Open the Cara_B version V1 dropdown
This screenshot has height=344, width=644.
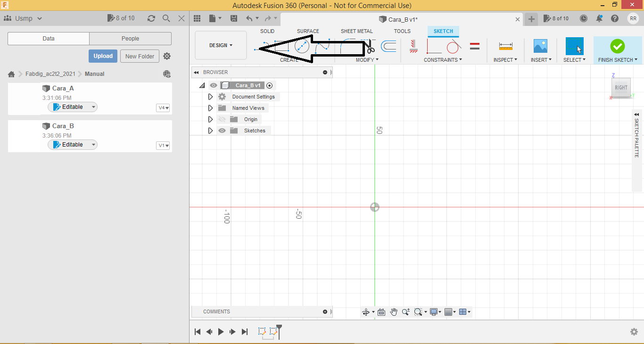[x=163, y=146]
